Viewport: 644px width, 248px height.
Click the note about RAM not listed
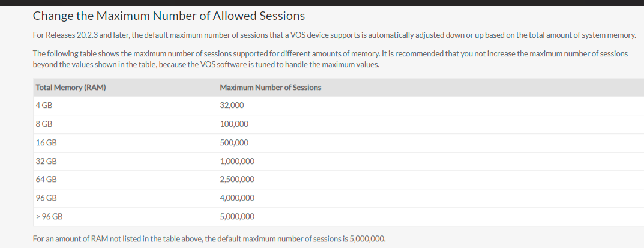pyautogui.click(x=209, y=239)
